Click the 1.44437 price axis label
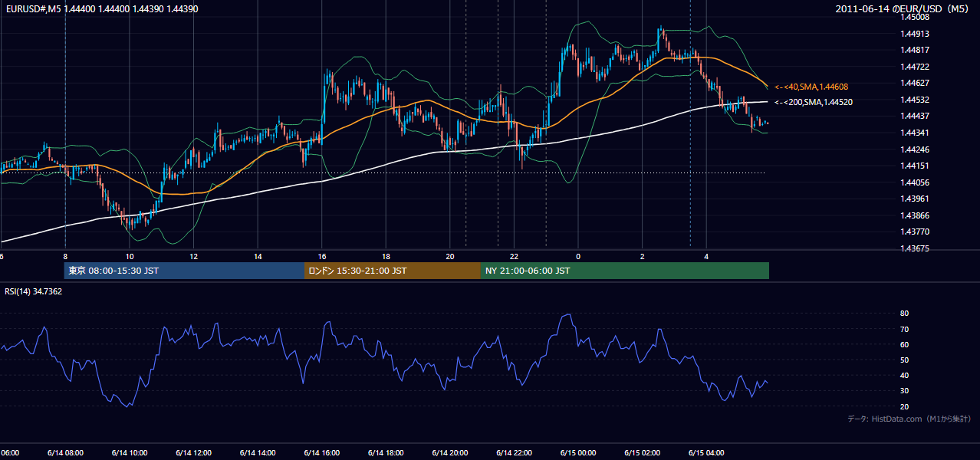The width and height of the screenshot is (980, 460). tap(915, 116)
